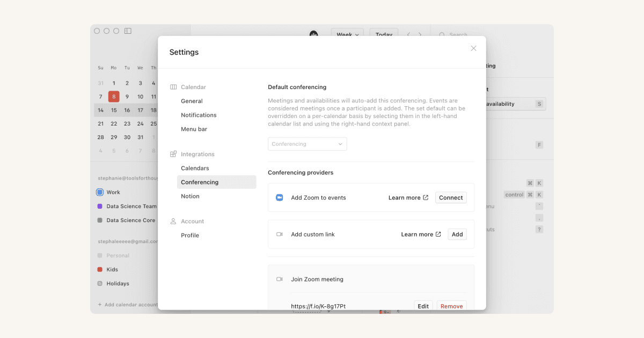
Task: Connect Zoom to events
Action: (x=451, y=197)
